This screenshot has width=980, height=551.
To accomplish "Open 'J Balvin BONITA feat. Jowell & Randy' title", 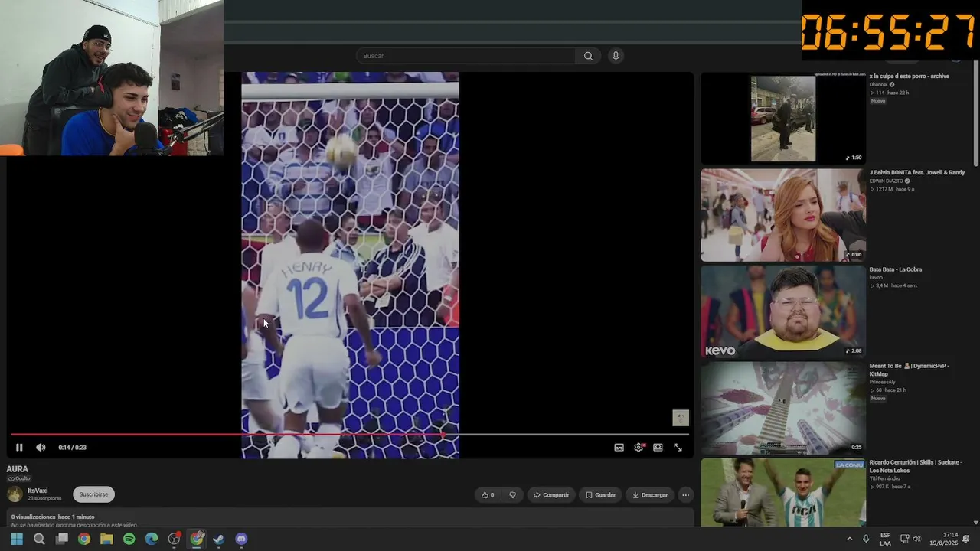I will coord(917,173).
